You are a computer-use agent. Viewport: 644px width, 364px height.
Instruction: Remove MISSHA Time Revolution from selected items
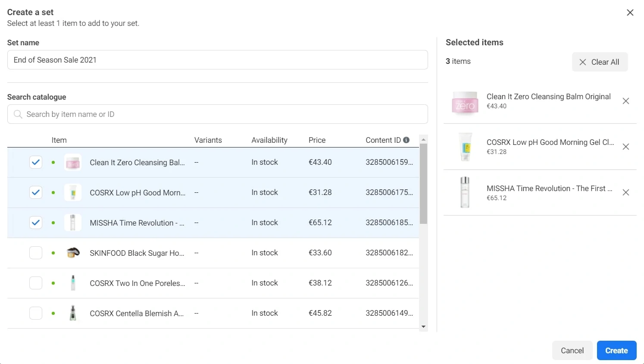(x=626, y=192)
